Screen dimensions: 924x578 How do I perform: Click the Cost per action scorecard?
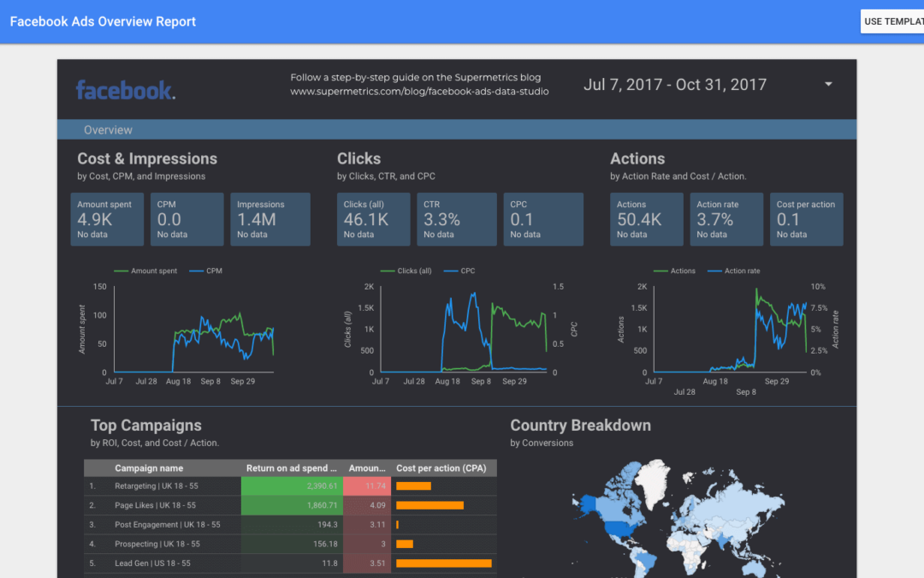tap(806, 219)
